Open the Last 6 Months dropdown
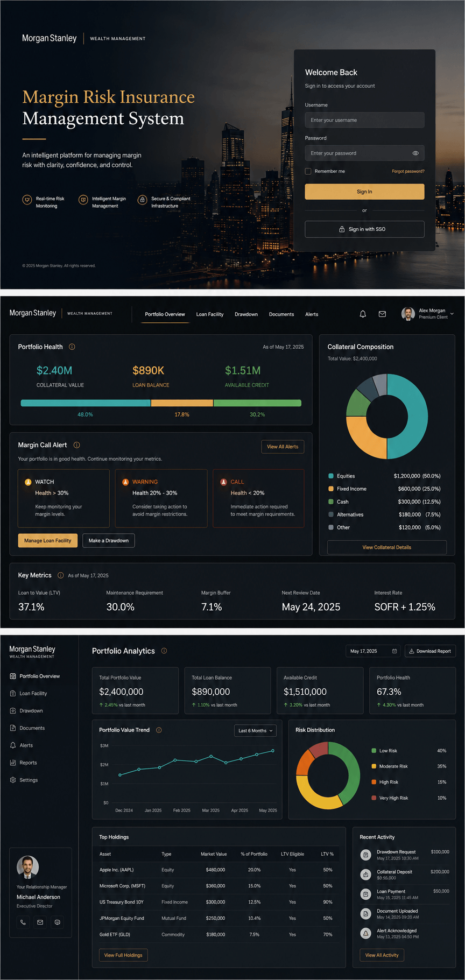The image size is (465, 980). coord(255,731)
